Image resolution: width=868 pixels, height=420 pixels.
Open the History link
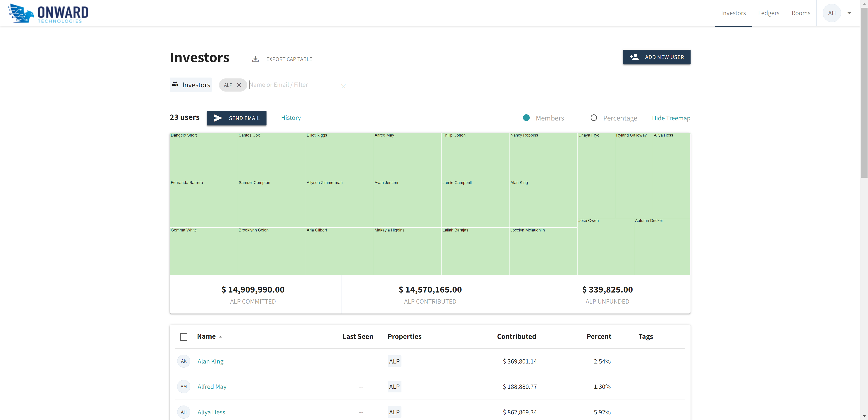[x=291, y=118]
